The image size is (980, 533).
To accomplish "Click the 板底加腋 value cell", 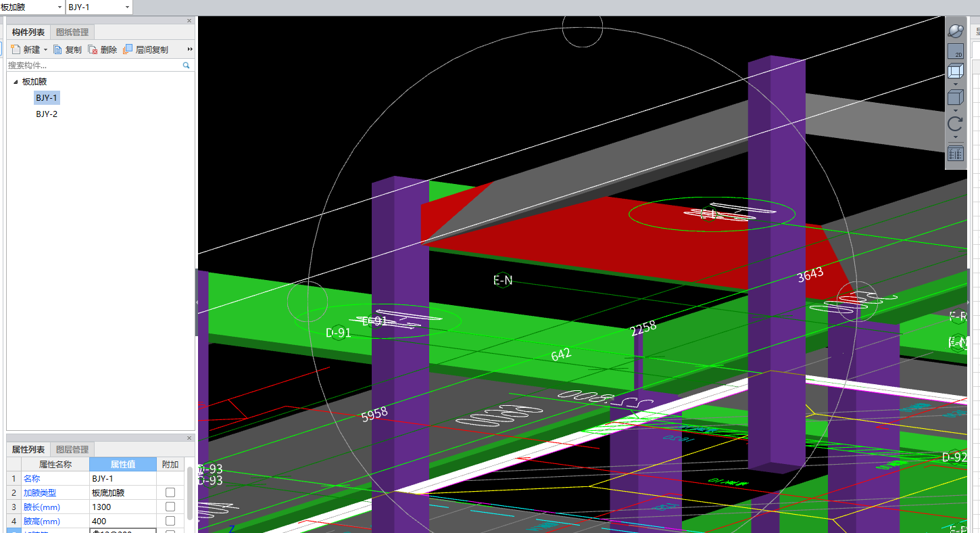I will point(123,492).
